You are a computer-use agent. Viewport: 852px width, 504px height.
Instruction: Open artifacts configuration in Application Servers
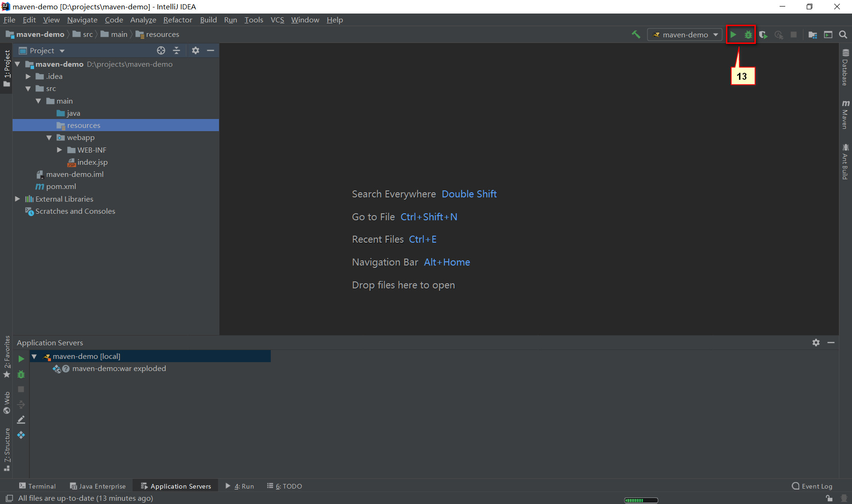pos(21,435)
